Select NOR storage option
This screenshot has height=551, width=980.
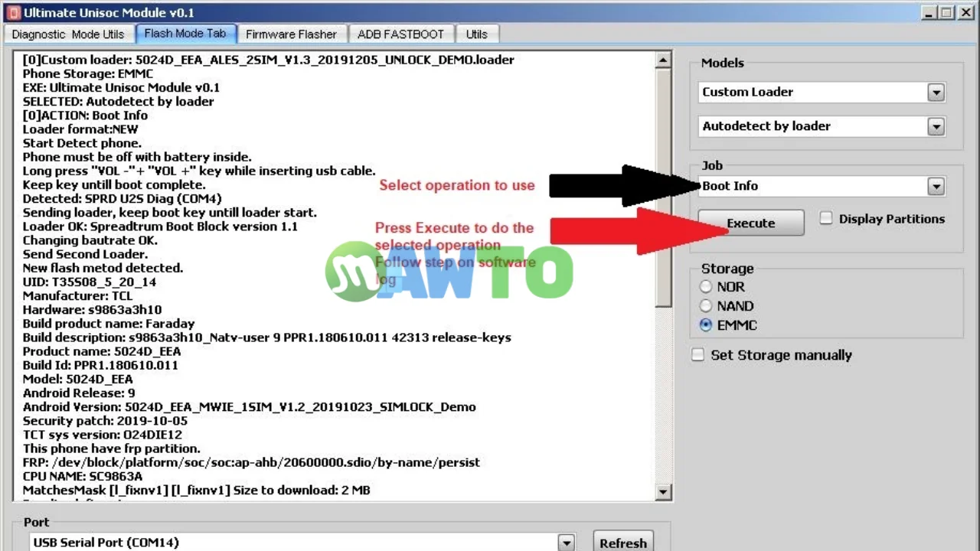(706, 287)
